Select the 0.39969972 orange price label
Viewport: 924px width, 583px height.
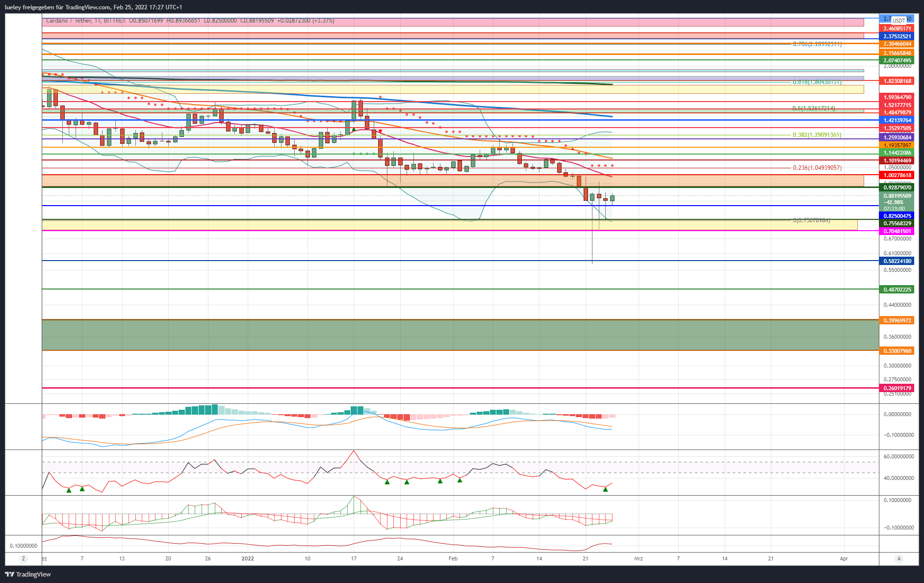[897, 320]
